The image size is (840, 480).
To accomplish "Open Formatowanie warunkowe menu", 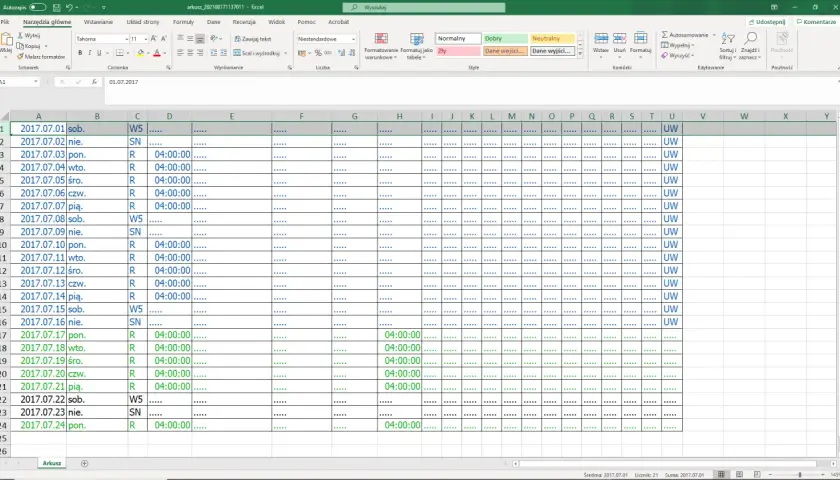I will coord(381,46).
